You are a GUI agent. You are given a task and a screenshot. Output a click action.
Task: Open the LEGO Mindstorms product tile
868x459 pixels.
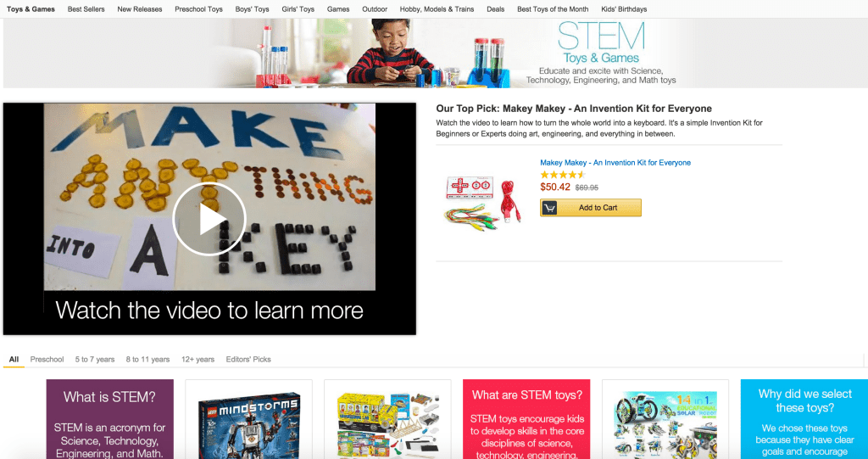click(x=248, y=419)
